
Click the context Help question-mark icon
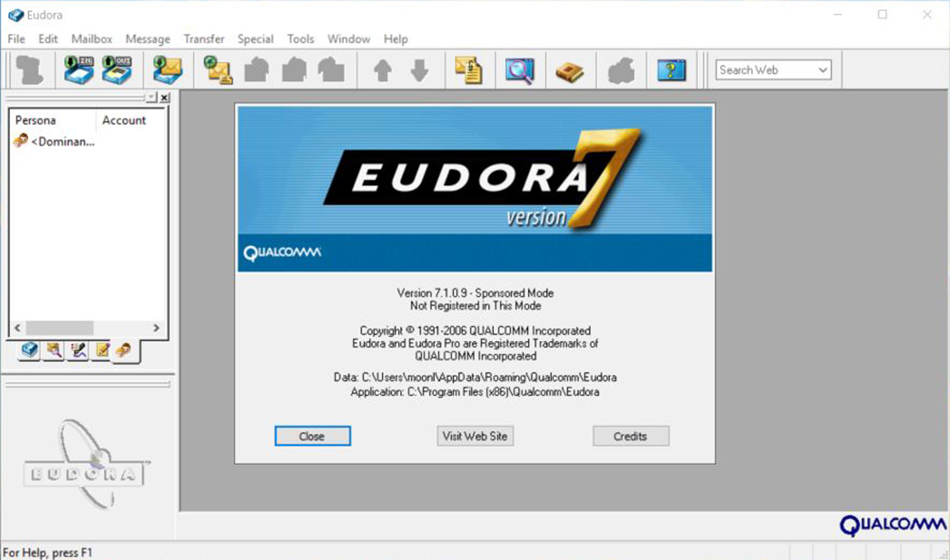pyautogui.click(x=671, y=70)
